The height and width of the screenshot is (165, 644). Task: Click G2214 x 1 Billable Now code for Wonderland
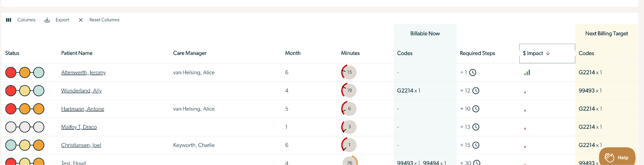409,91
